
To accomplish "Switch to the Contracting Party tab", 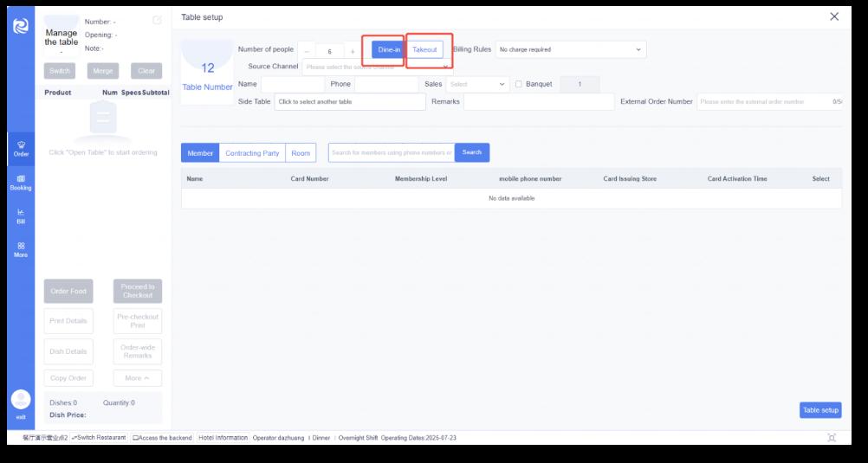I will point(252,153).
